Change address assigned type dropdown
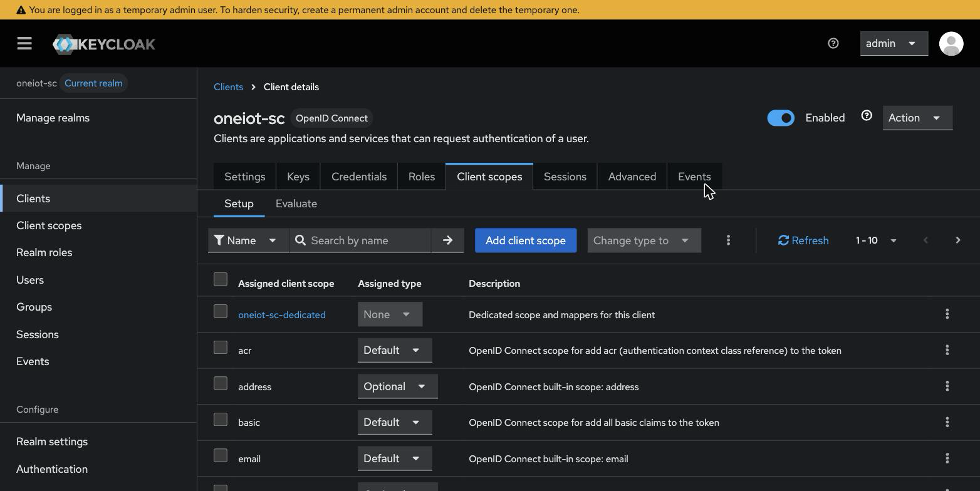Image resolution: width=980 pixels, height=491 pixels. tap(397, 386)
